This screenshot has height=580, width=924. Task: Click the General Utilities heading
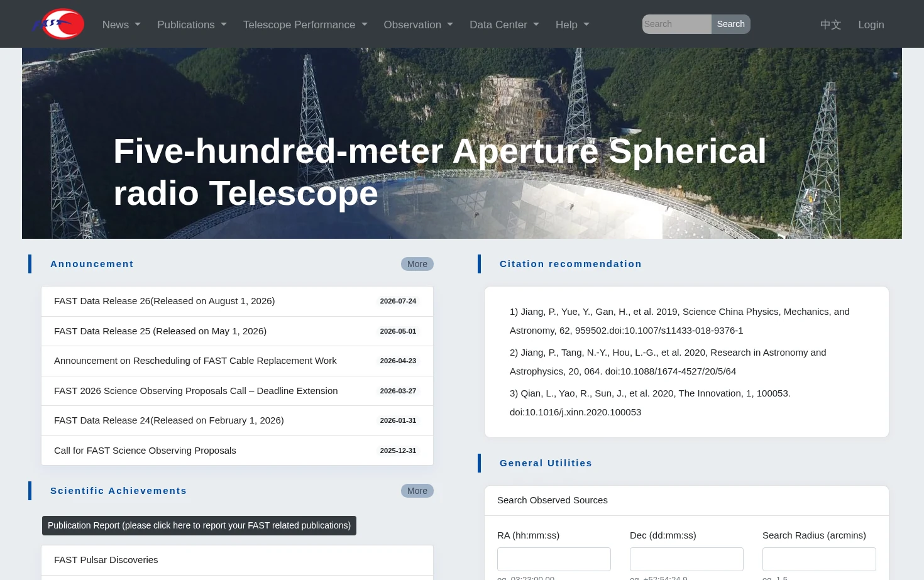click(546, 463)
